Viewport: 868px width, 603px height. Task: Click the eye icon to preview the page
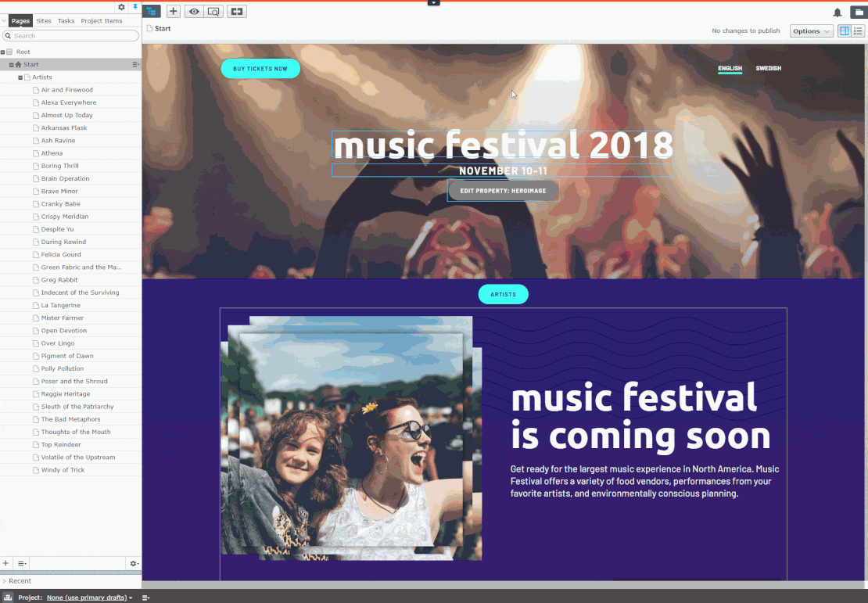[193, 11]
